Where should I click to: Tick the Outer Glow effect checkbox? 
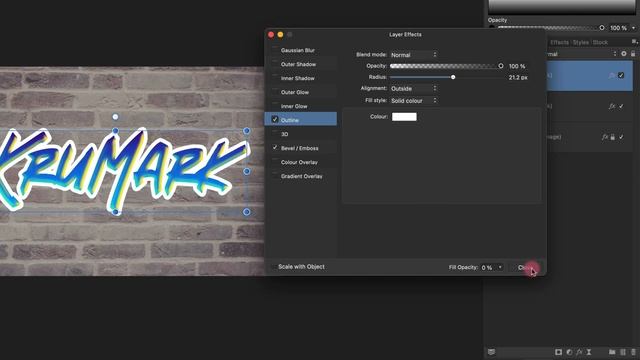pyautogui.click(x=275, y=92)
